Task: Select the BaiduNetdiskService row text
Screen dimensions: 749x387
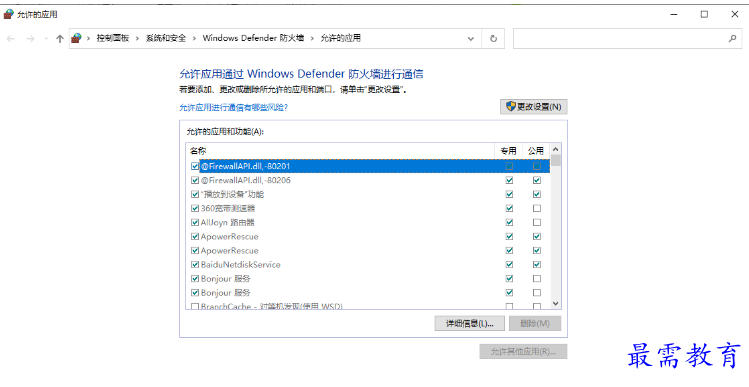Action: tap(240, 264)
